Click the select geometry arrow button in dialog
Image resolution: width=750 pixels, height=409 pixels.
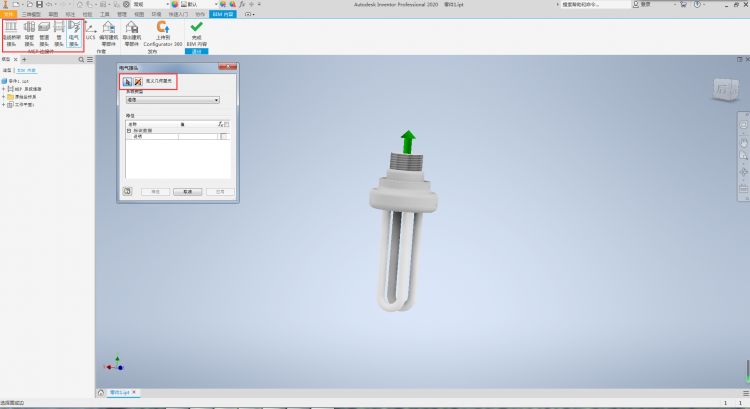(x=127, y=82)
